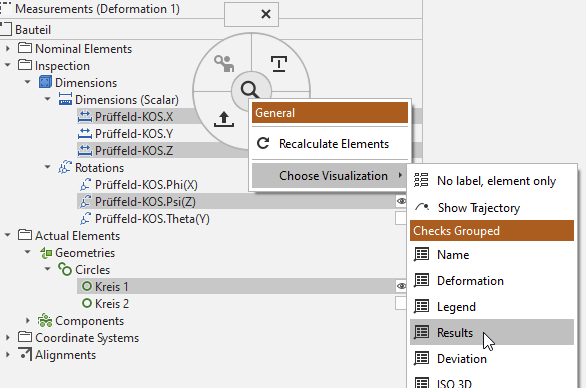Click the Show Trajectory curve icon
This screenshot has width=586, height=388.
[422, 207]
